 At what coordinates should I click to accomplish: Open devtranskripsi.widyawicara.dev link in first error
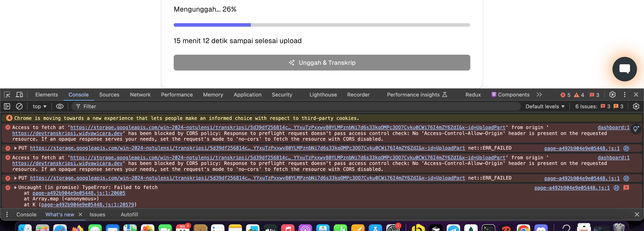[67, 133]
